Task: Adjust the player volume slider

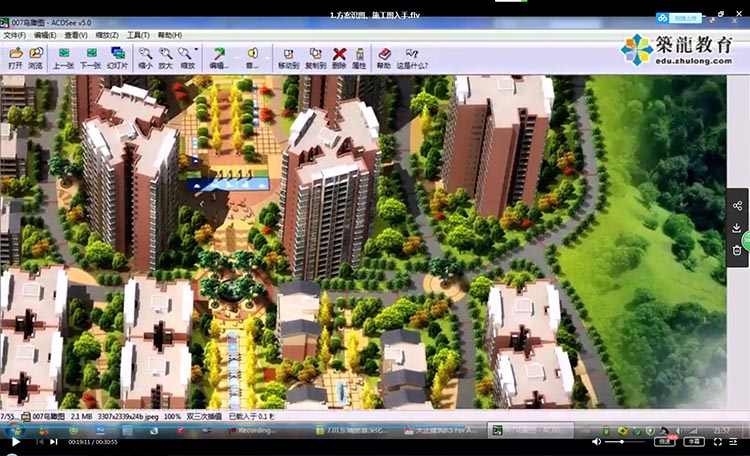Action: point(623,442)
